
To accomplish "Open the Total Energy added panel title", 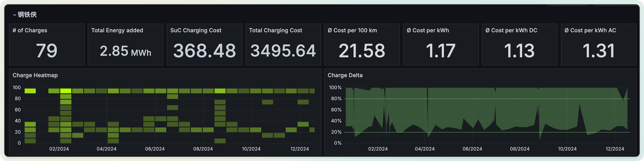I will 117,31.
